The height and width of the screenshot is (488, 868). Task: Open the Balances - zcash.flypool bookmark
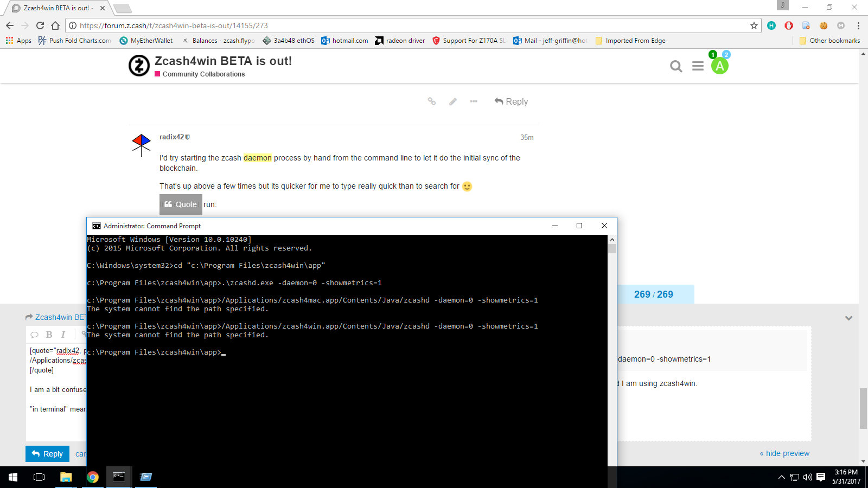pyautogui.click(x=218, y=41)
